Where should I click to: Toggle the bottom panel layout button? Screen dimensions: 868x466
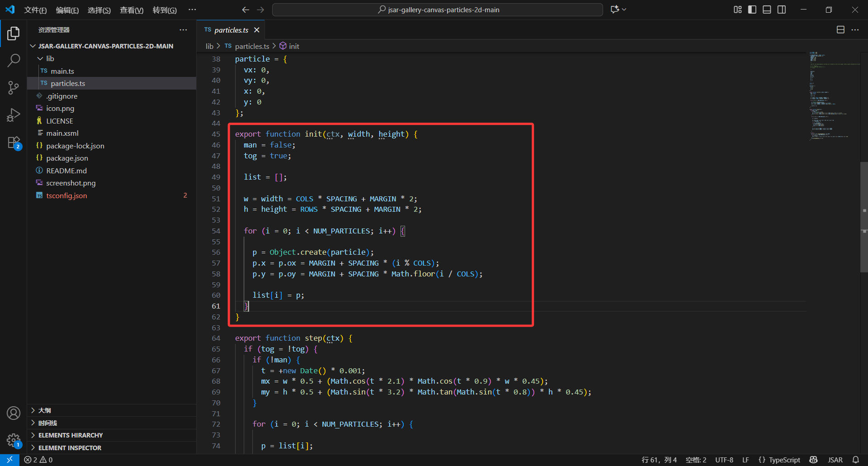(x=767, y=10)
